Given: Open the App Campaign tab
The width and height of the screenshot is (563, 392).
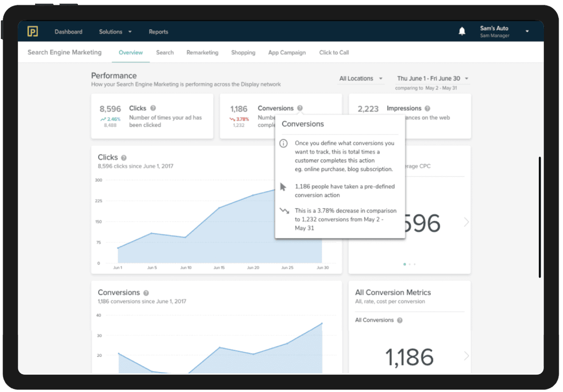Looking at the screenshot, I should pyautogui.click(x=287, y=53).
